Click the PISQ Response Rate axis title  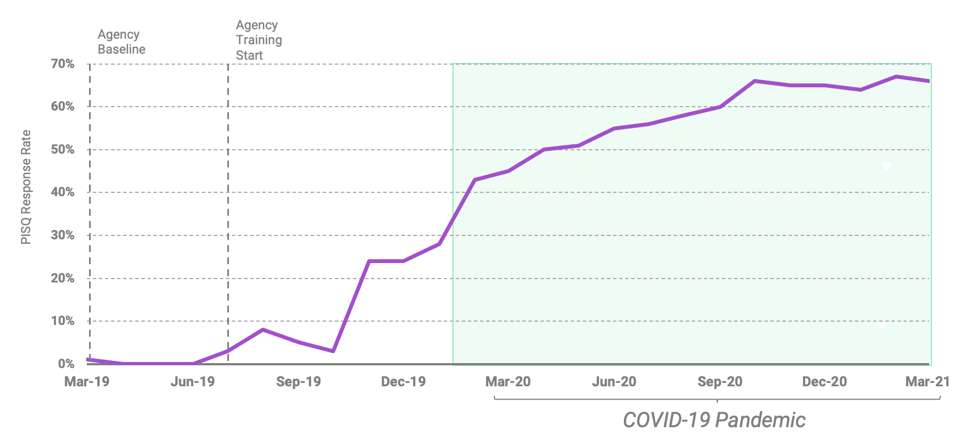coord(26,187)
